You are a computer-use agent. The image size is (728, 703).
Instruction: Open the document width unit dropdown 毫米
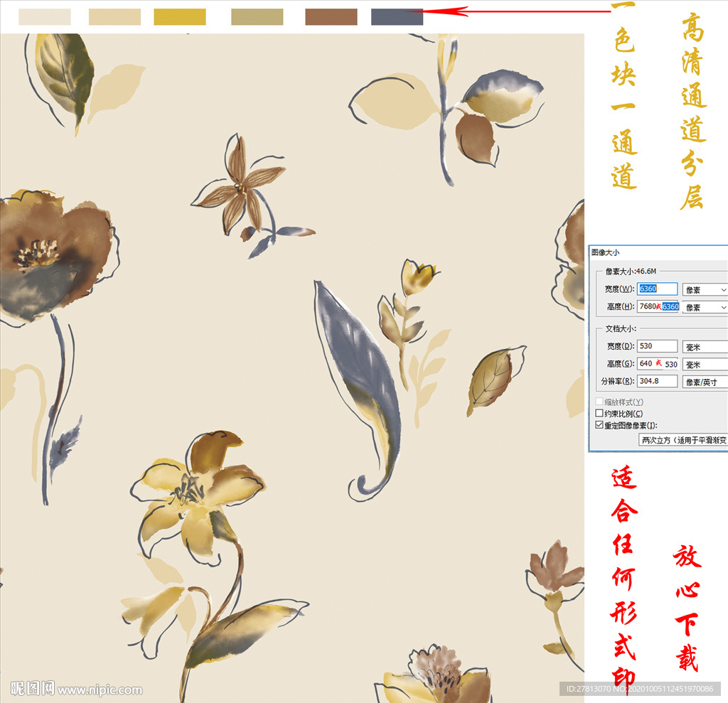pyautogui.click(x=705, y=347)
